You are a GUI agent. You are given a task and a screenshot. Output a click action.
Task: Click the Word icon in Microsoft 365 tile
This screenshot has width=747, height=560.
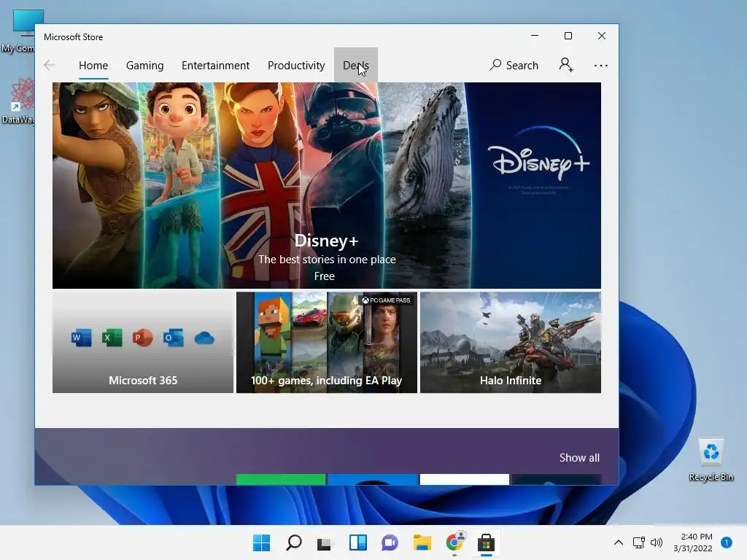[81, 338]
